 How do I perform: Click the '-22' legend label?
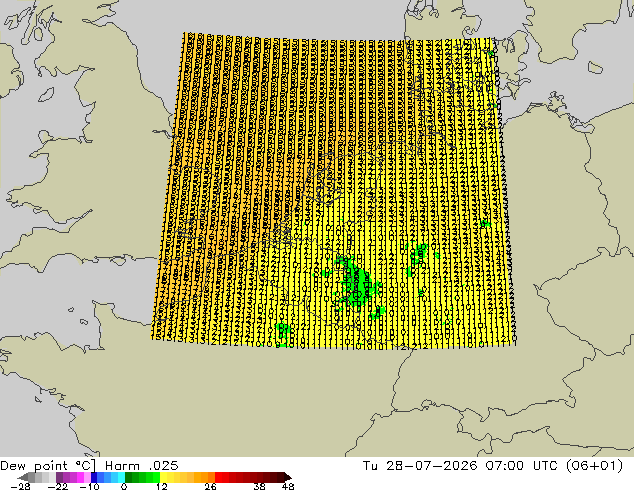[58, 486]
